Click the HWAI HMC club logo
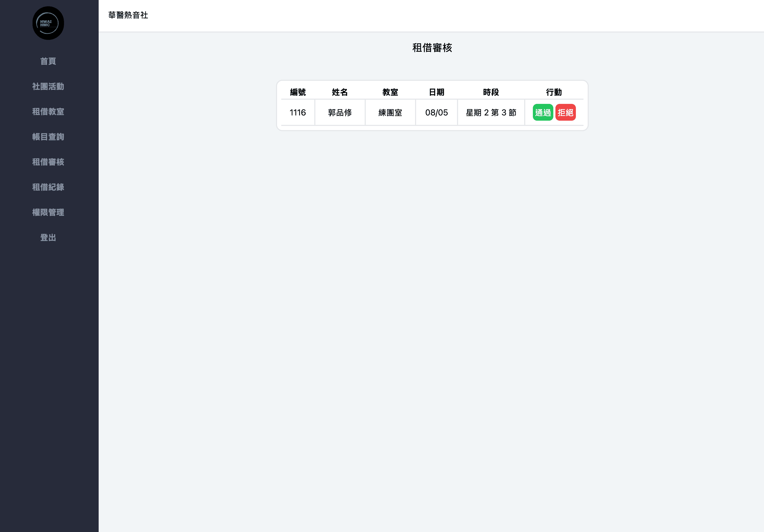The height and width of the screenshot is (532, 764). 48,23
